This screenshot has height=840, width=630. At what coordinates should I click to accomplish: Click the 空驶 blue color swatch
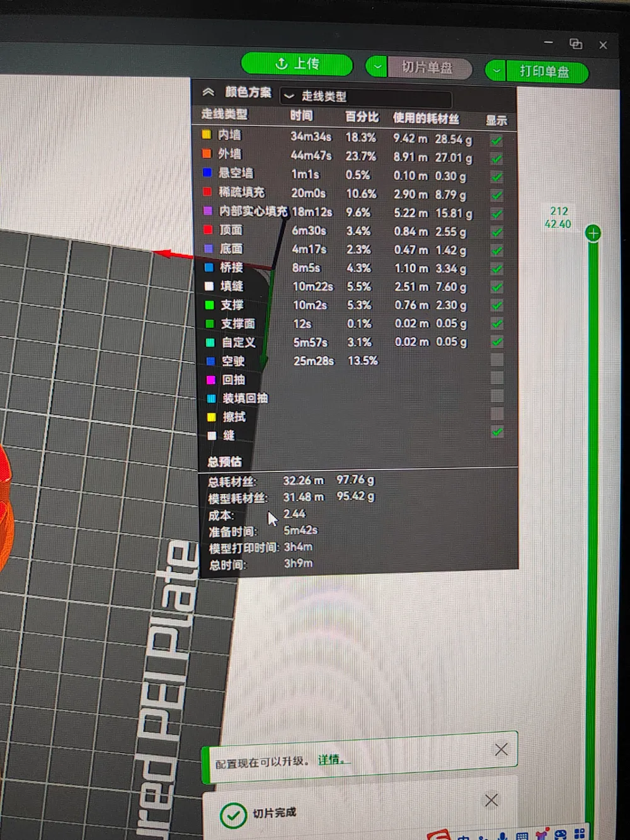(210, 361)
